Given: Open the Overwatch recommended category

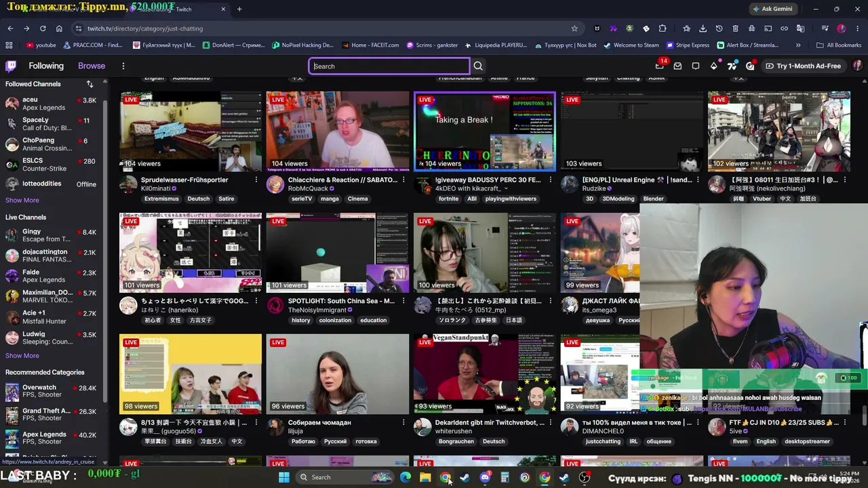Looking at the screenshot, I should pyautogui.click(x=51, y=391).
